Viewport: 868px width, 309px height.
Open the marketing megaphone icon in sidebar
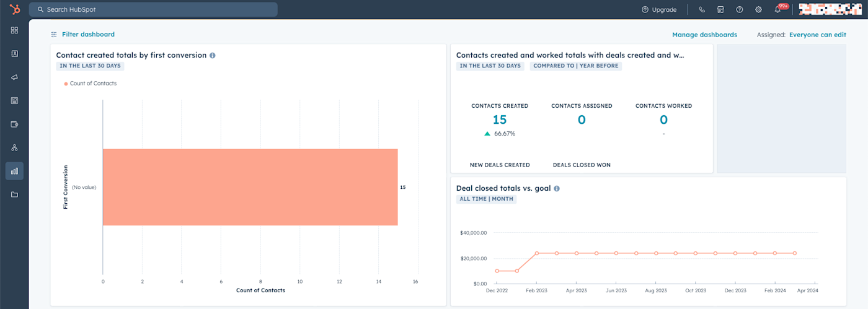(x=14, y=77)
